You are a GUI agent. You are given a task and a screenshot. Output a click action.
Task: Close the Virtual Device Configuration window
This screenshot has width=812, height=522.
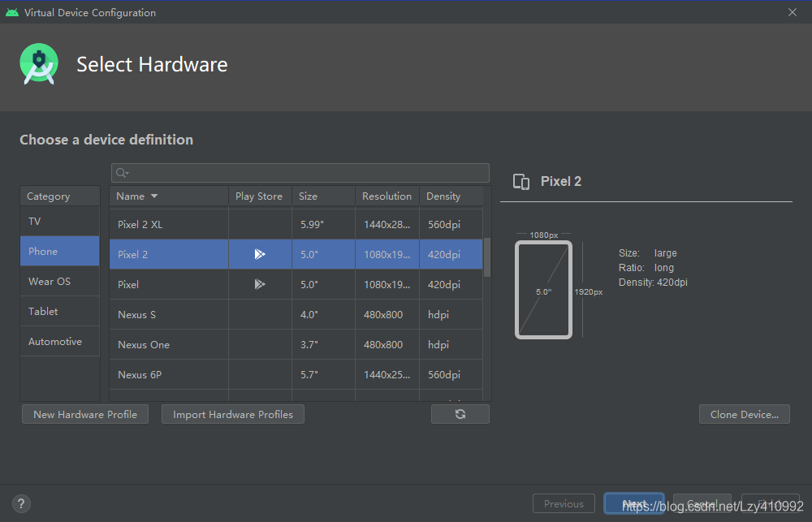793,12
